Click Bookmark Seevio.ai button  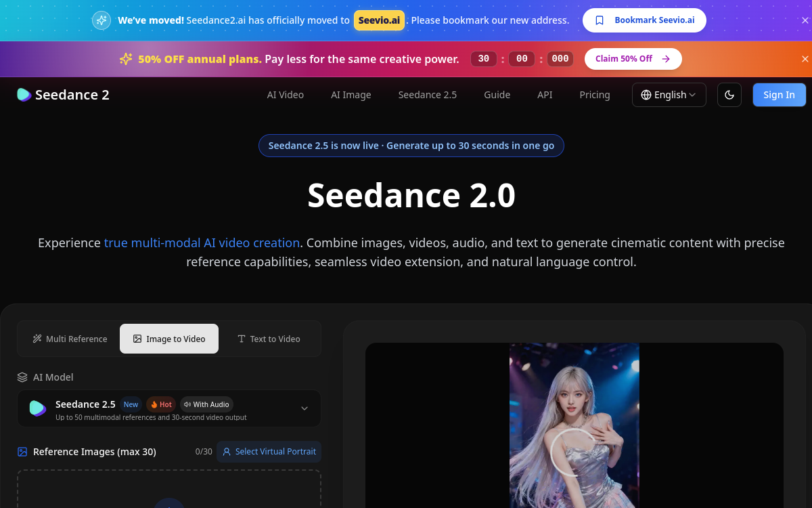click(x=644, y=20)
